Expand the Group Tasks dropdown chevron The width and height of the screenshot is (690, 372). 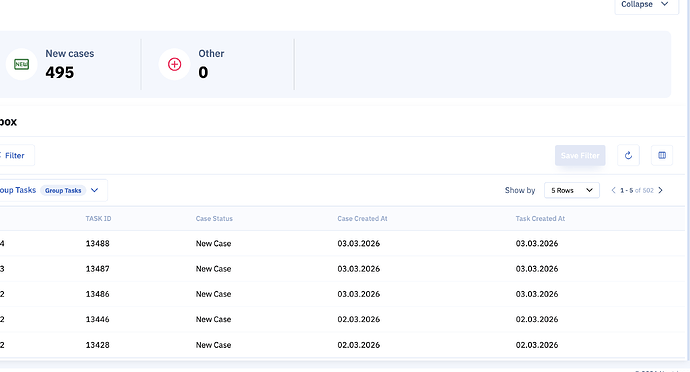point(94,190)
